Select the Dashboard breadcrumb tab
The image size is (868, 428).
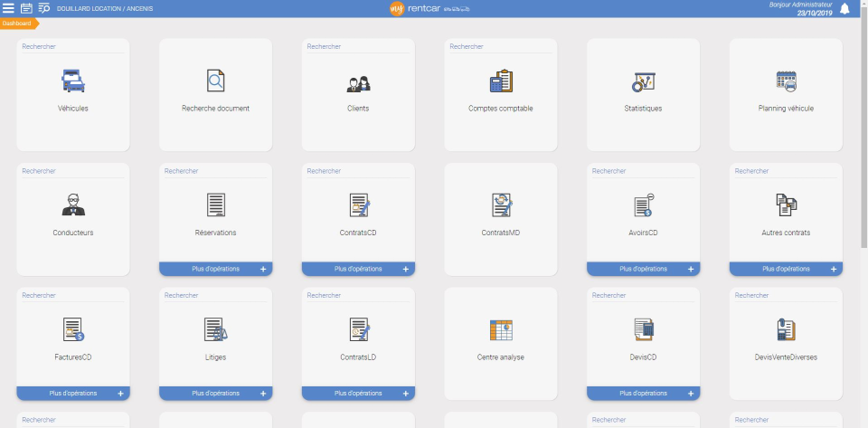click(x=19, y=24)
